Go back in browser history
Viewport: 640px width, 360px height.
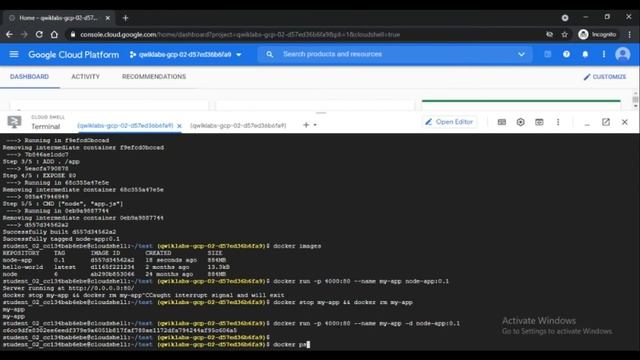tap(9, 35)
